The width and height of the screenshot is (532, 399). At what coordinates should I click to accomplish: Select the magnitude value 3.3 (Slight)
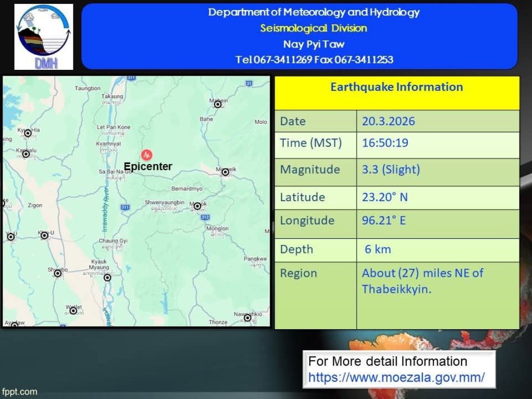[x=391, y=170]
